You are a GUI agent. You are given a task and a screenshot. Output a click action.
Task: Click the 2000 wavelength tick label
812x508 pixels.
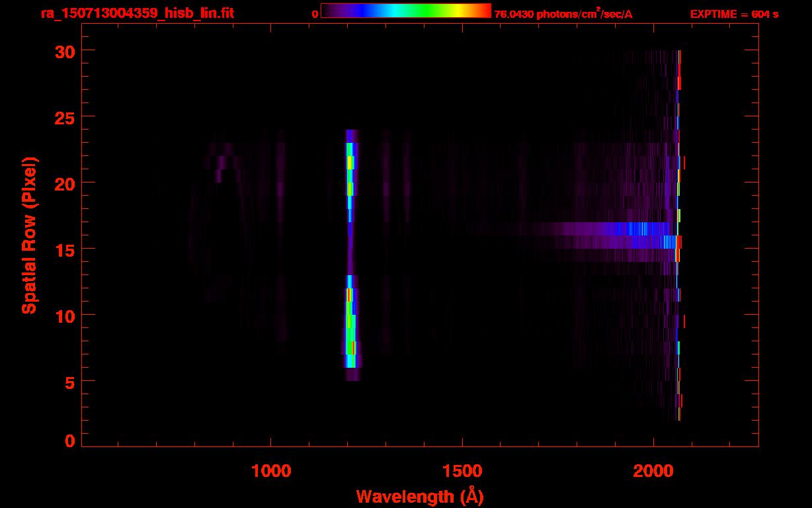653,470
